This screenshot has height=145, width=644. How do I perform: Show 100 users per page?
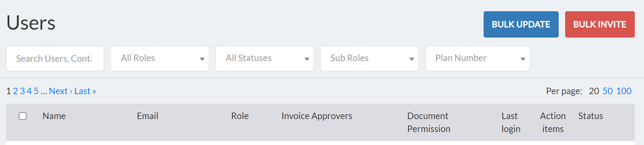pos(624,91)
